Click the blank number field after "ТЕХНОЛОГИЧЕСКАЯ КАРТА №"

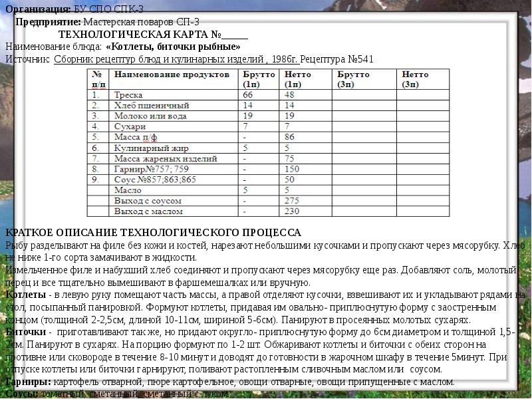[x=235, y=35]
